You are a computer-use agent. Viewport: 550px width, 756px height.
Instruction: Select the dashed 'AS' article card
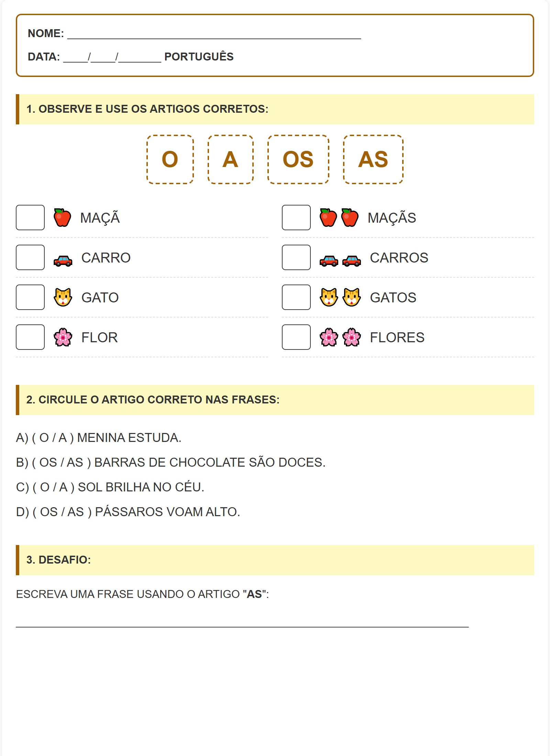[x=373, y=159]
